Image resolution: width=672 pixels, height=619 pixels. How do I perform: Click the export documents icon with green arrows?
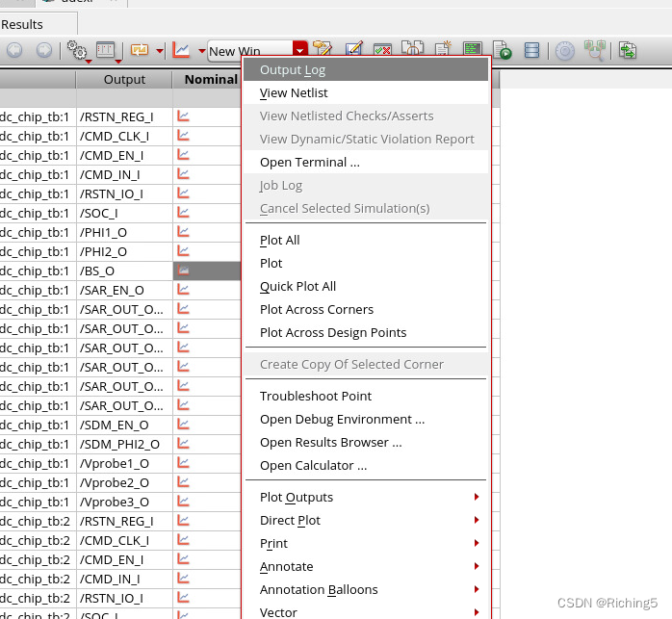628,51
